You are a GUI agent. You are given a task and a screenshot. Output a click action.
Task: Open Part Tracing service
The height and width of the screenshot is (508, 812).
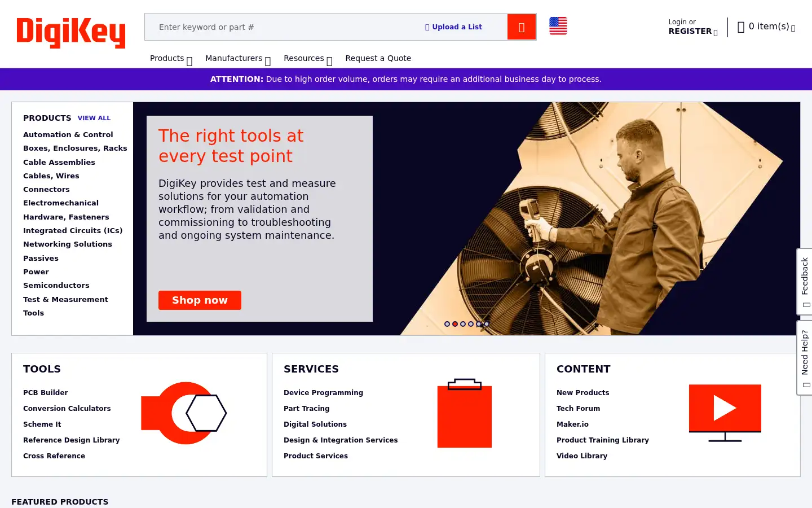[307, 409]
